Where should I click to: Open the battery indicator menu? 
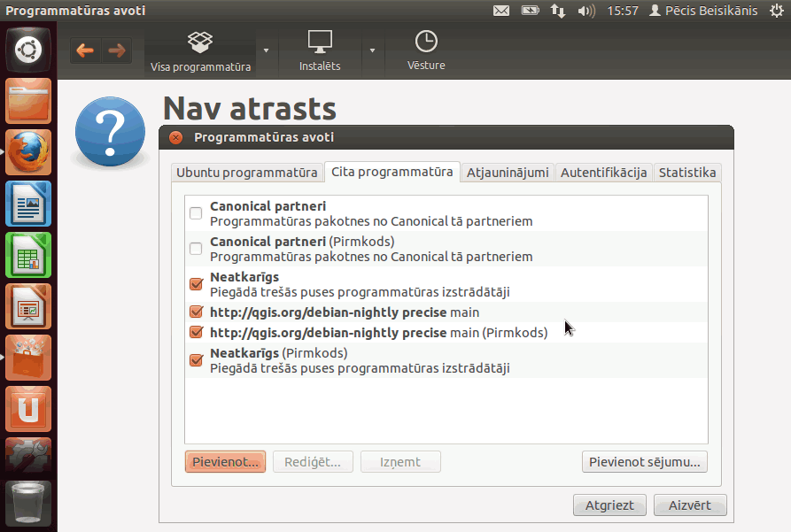click(x=531, y=11)
